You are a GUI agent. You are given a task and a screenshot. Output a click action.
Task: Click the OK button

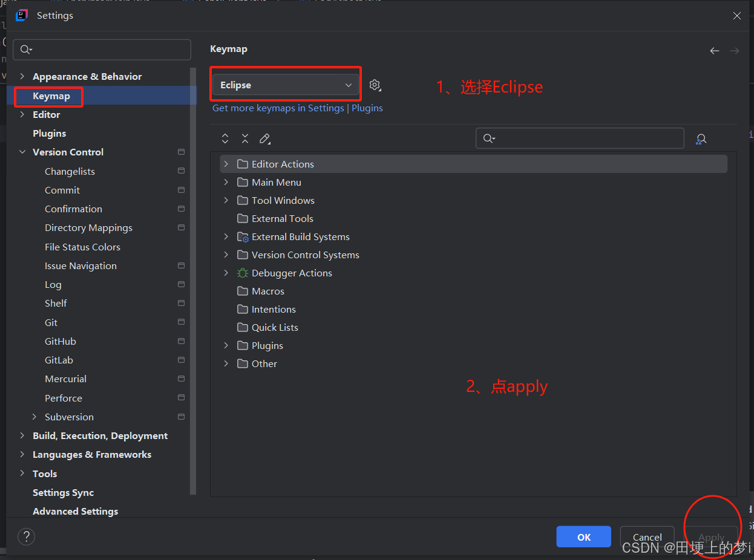pos(584,537)
